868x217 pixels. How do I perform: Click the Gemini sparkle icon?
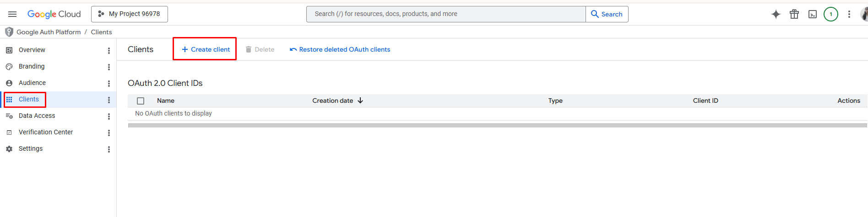pos(776,14)
